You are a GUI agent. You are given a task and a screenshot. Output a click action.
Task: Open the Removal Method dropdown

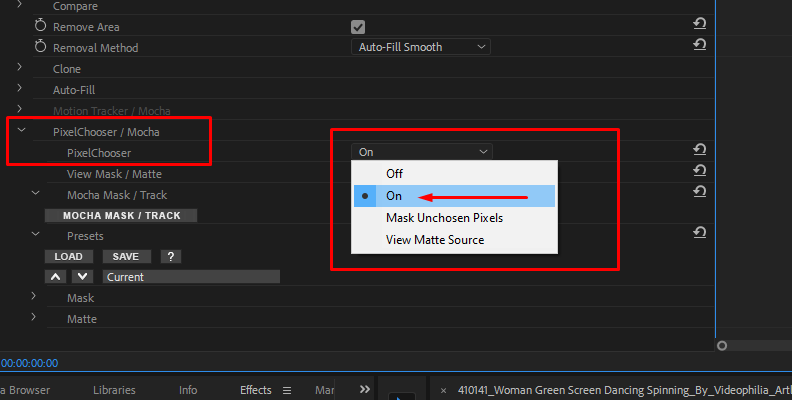pyautogui.click(x=421, y=47)
